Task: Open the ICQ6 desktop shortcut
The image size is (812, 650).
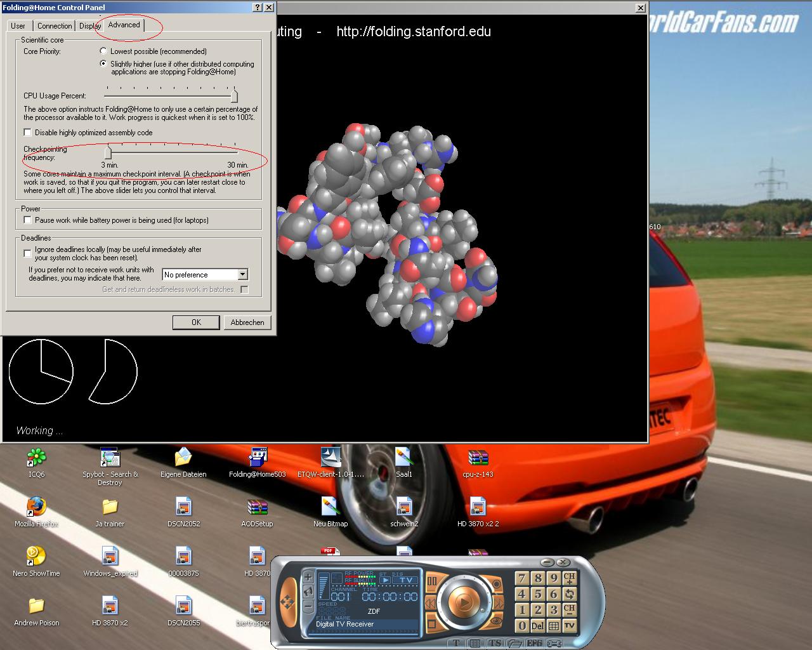Action: click(36, 463)
